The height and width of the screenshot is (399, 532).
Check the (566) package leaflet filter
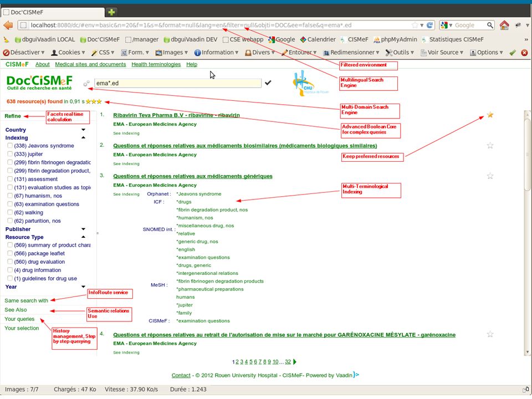(10, 253)
